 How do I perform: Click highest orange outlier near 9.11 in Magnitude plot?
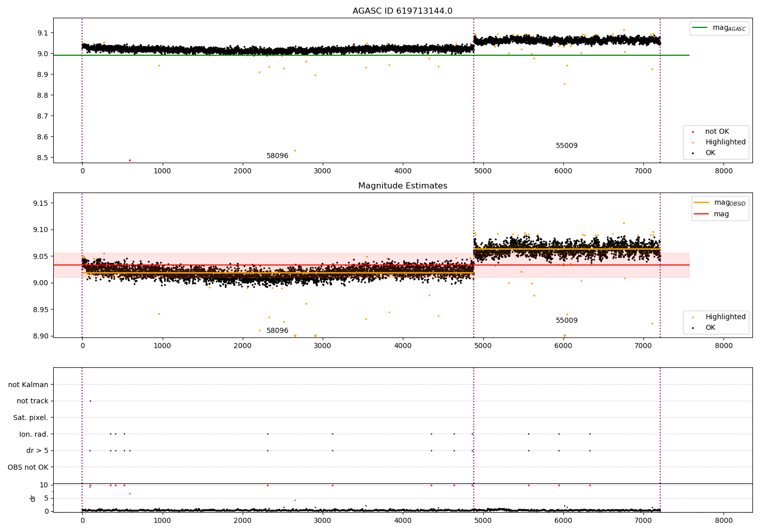[x=624, y=223]
